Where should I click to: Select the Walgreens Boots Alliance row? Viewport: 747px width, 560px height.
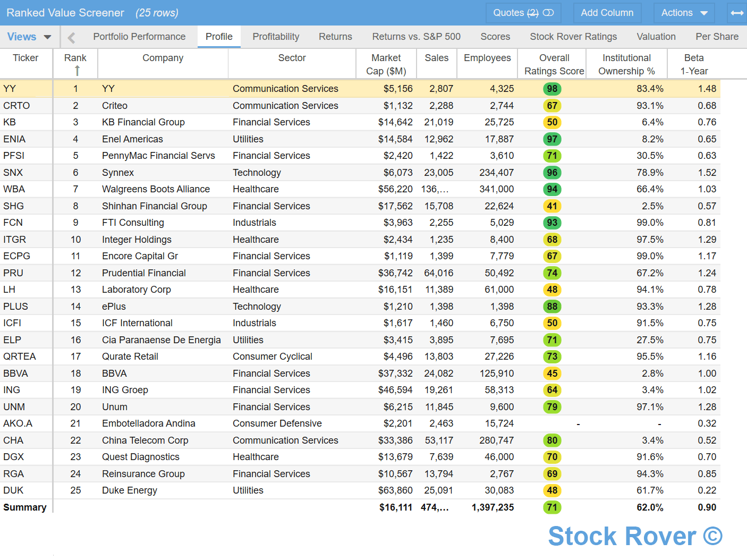click(156, 189)
